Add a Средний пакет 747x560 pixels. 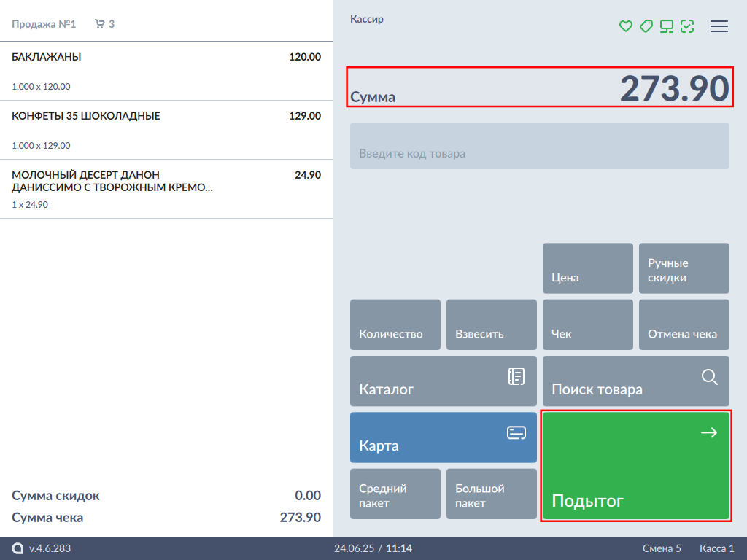point(395,494)
